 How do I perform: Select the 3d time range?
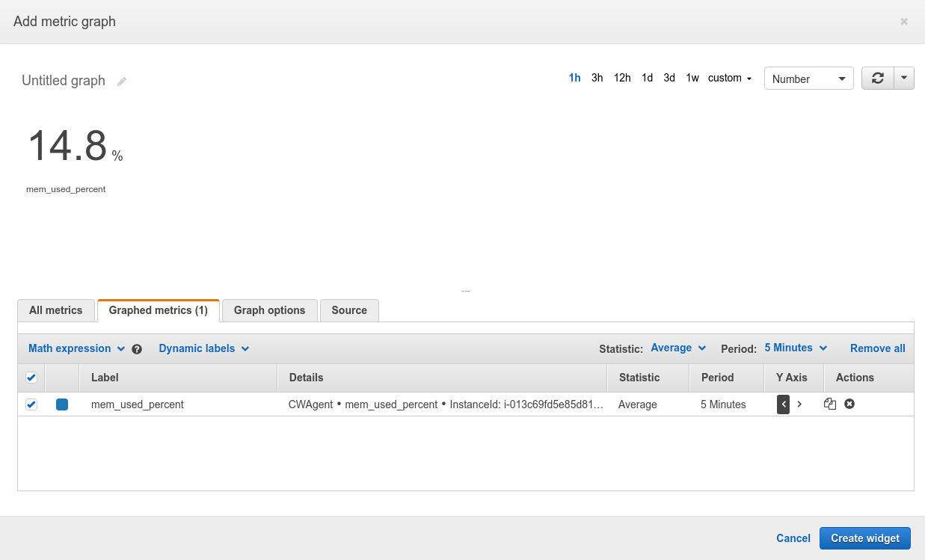pyautogui.click(x=669, y=78)
